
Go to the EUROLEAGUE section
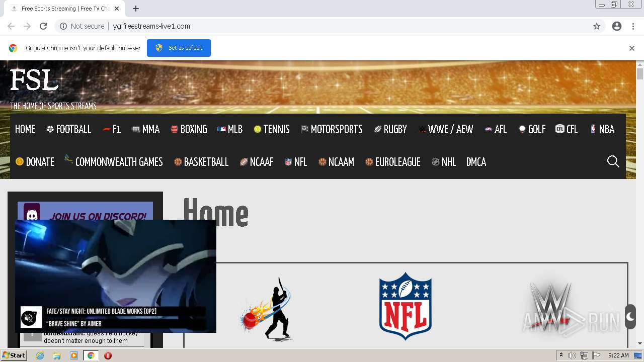click(x=393, y=162)
